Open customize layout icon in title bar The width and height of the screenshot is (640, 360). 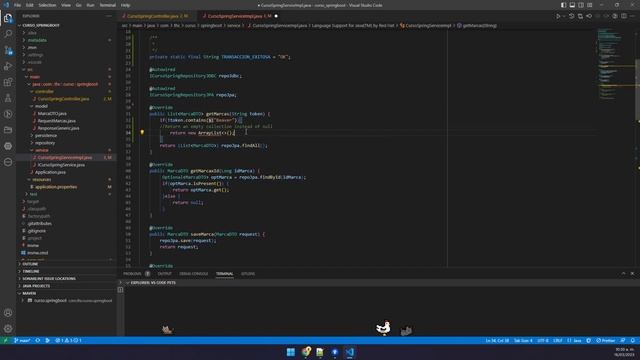pos(590,5)
